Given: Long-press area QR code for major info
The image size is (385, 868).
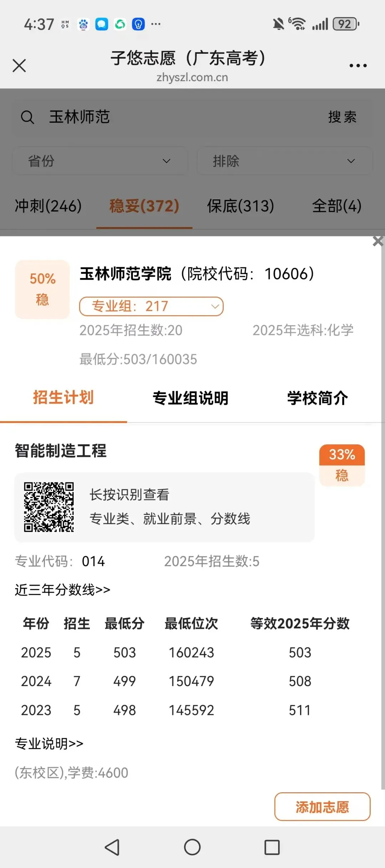Looking at the screenshot, I should [49, 507].
